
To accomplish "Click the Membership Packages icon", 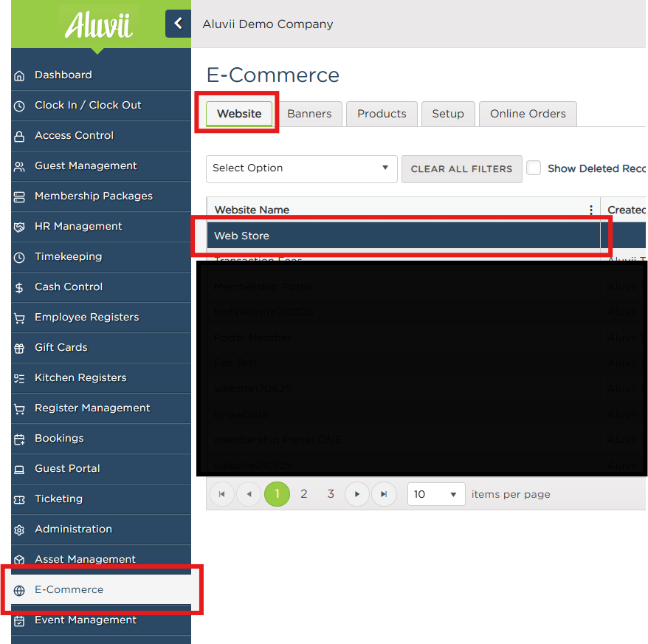I will tap(19, 197).
